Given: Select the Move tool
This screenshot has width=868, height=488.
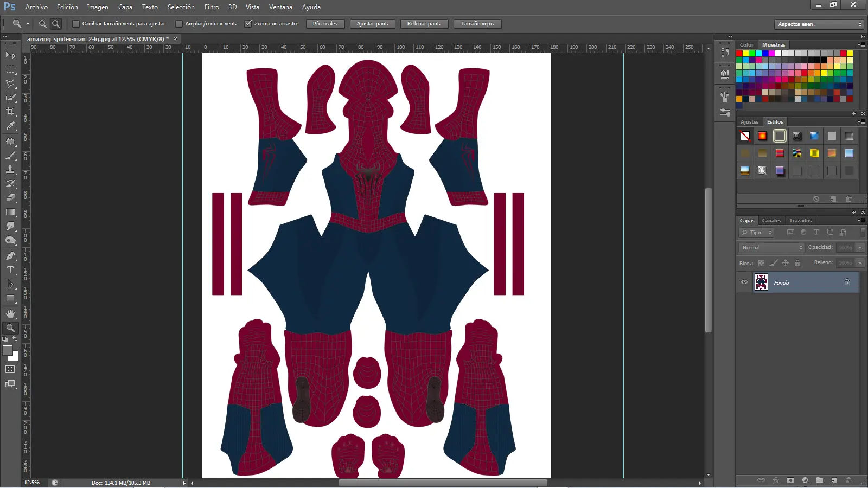Looking at the screenshot, I should tap(10, 55).
